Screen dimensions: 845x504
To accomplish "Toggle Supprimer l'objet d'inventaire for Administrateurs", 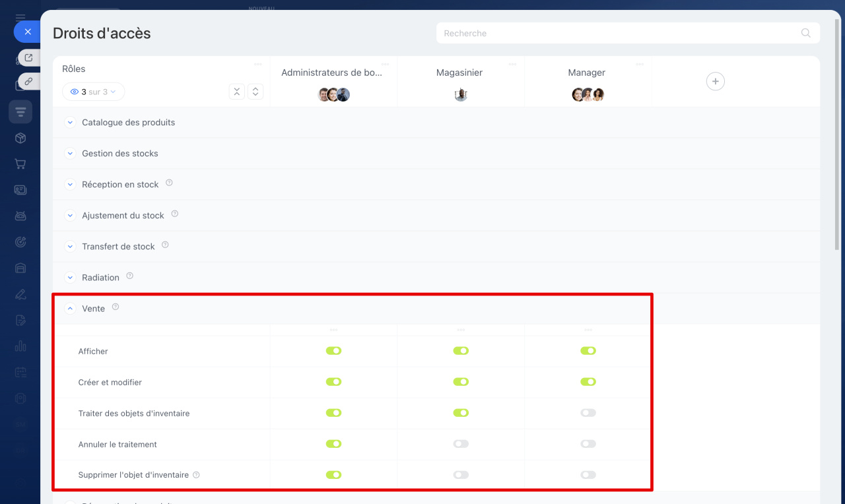I will tap(333, 474).
